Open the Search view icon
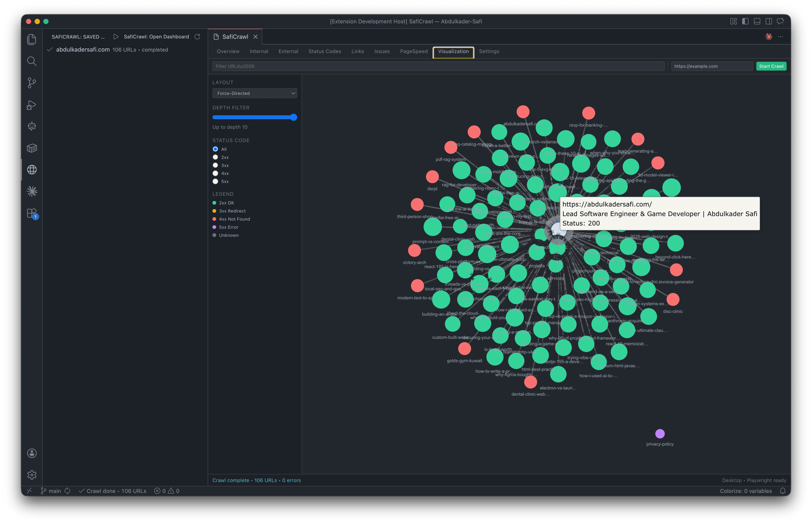Screen dimensions: 812x524 [32, 61]
